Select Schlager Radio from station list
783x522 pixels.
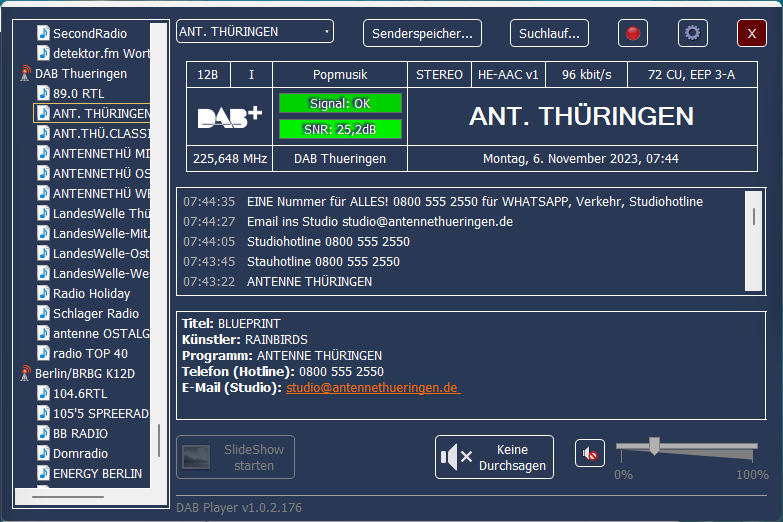95,313
